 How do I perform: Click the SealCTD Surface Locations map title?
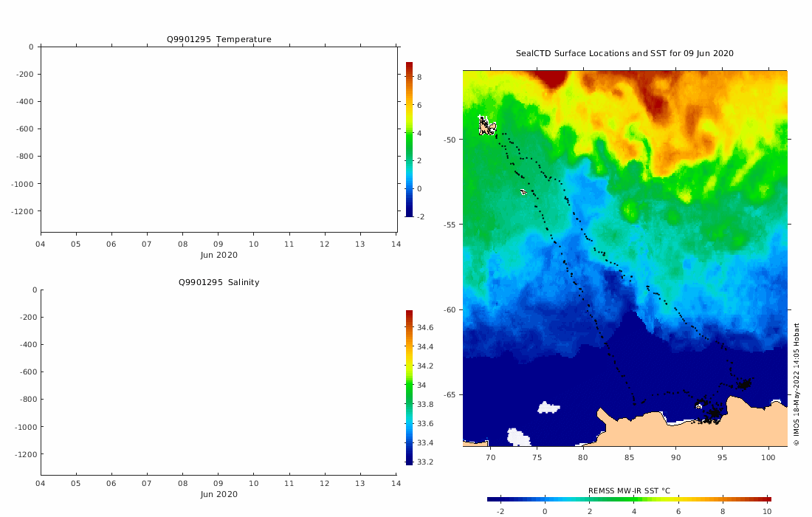(x=625, y=53)
